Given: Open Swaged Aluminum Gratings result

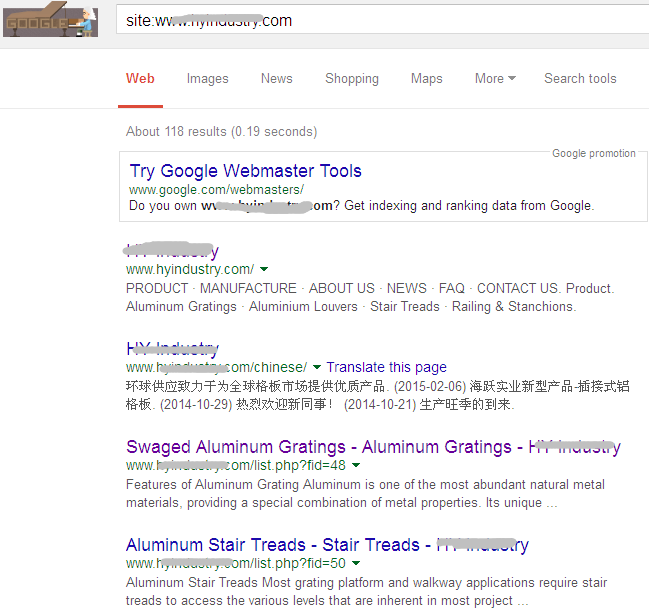Looking at the screenshot, I should point(373,447).
